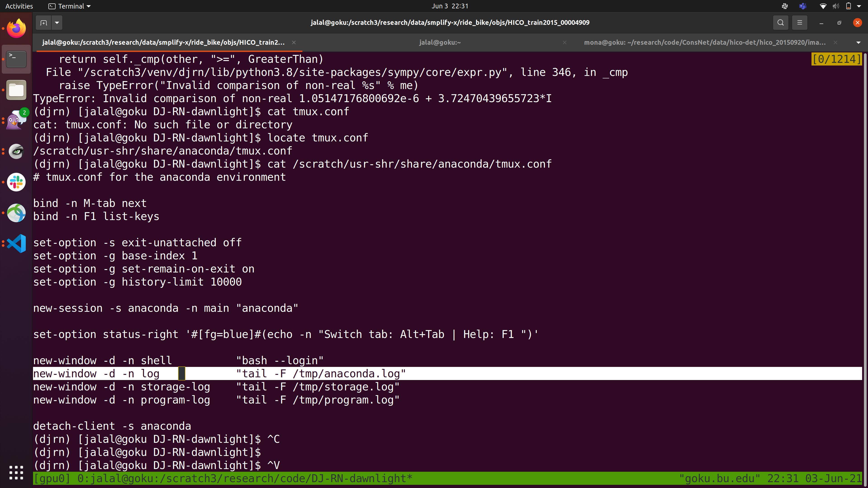Click the 'bind -n M-tab next' line
This screenshot has width=868, height=488.
pyautogui.click(x=90, y=203)
